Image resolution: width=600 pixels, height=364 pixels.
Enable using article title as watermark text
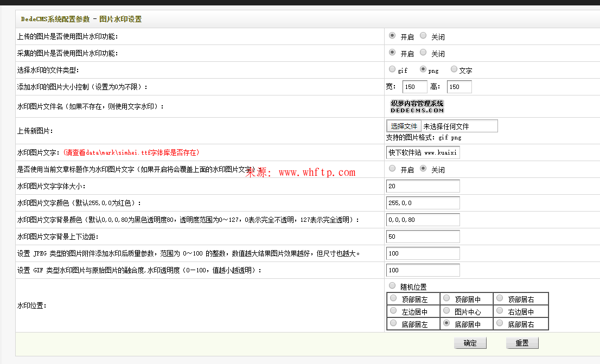(392, 168)
